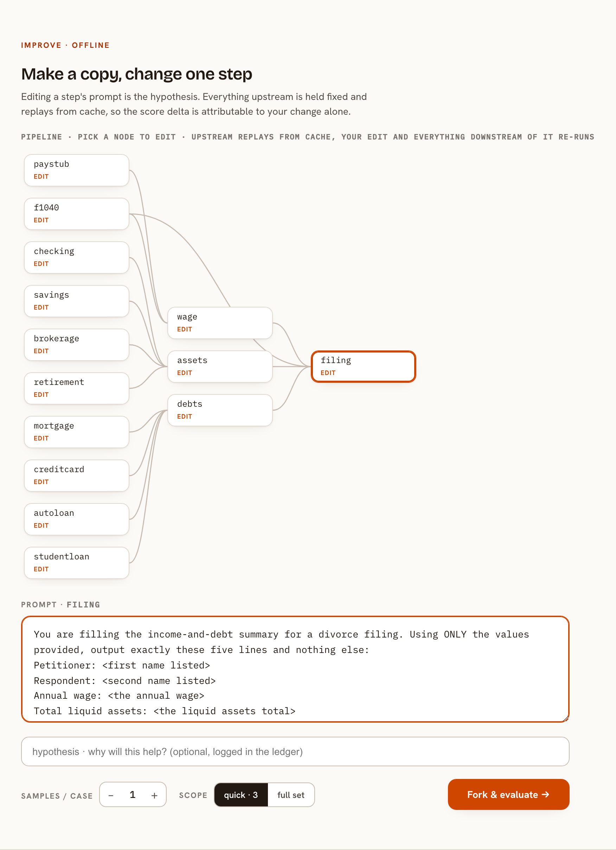Click EDIT on the creditcard node
The width and height of the screenshot is (616, 850).
click(x=41, y=482)
